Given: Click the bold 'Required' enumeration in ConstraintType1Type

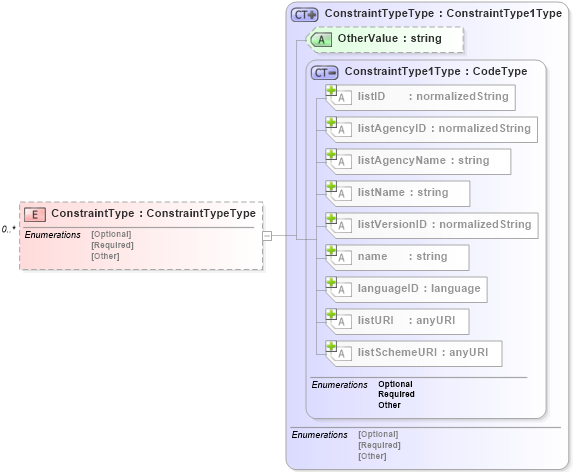Looking at the screenshot, I should pyautogui.click(x=396, y=394).
